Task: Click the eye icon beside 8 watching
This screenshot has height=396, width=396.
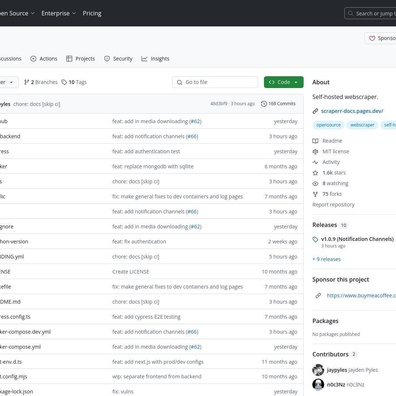Action: tap(315, 183)
